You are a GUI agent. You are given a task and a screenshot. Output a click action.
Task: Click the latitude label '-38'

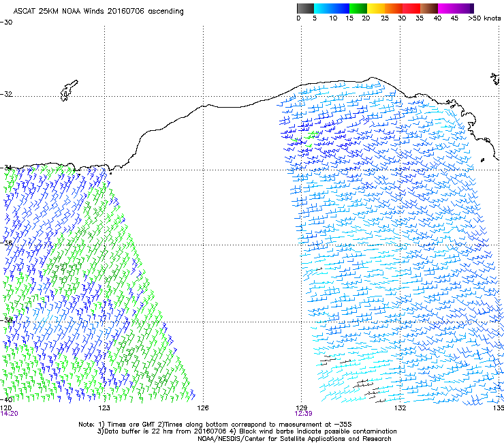click(6, 320)
